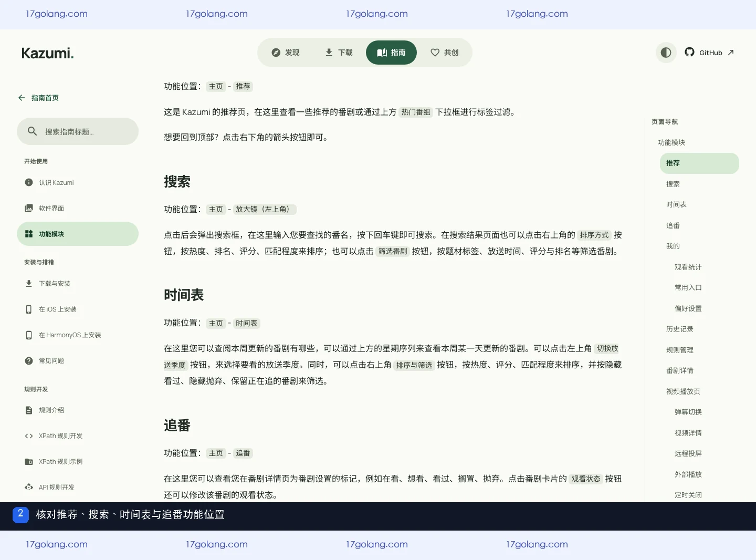
Task: Jump to 功能模块 in page navigation
Action: click(x=671, y=142)
